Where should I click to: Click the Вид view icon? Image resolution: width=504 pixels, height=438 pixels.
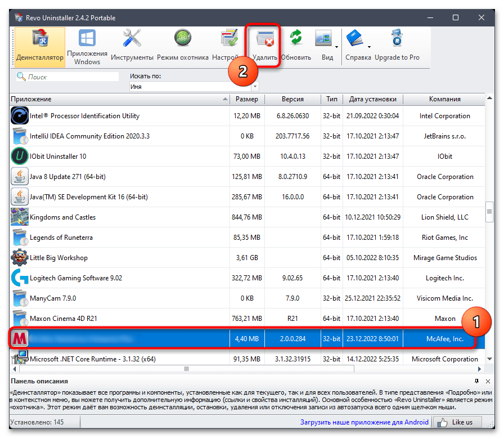[323, 37]
